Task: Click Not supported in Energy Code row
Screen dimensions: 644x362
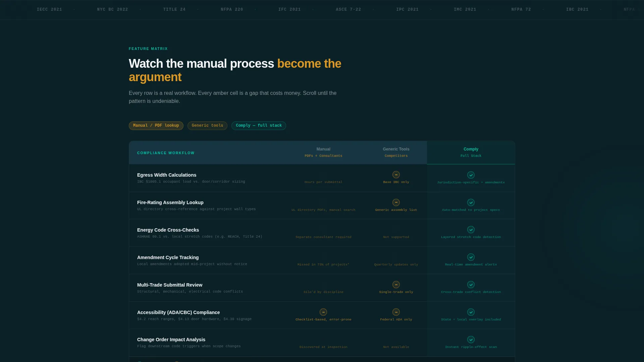Action: click(x=396, y=237)
